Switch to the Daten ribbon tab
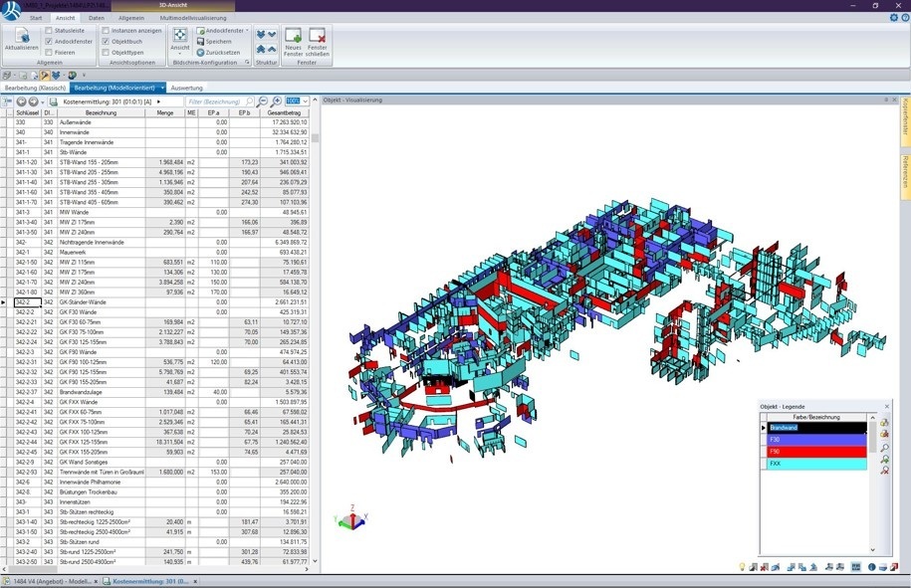The height and width of the screenshot is (588, 911). tap(96, 18)
